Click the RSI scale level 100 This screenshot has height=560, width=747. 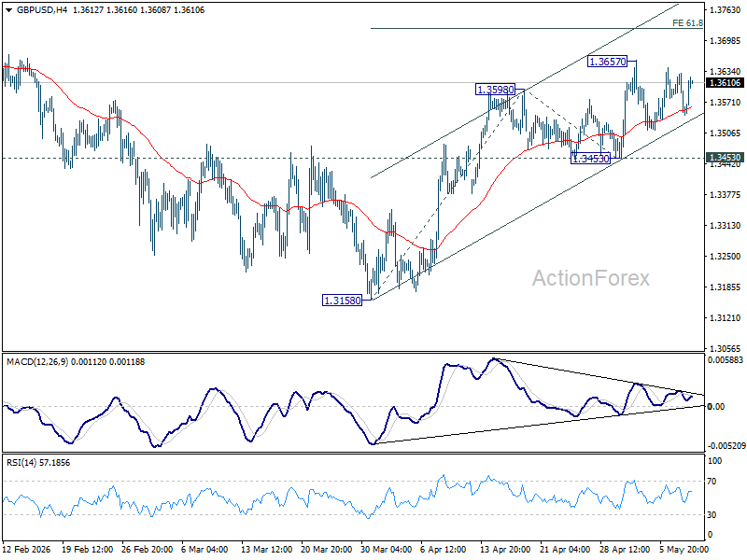[715, 461]
